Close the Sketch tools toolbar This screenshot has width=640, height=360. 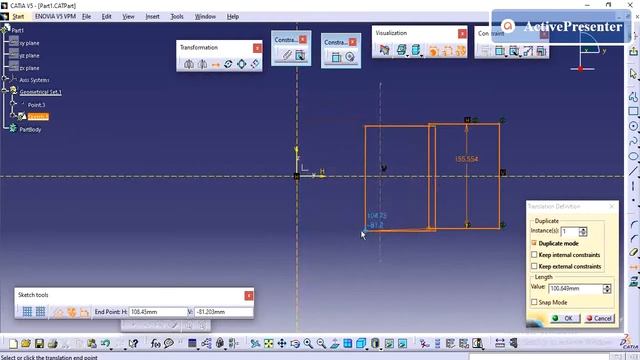click(x=249, y=296)
